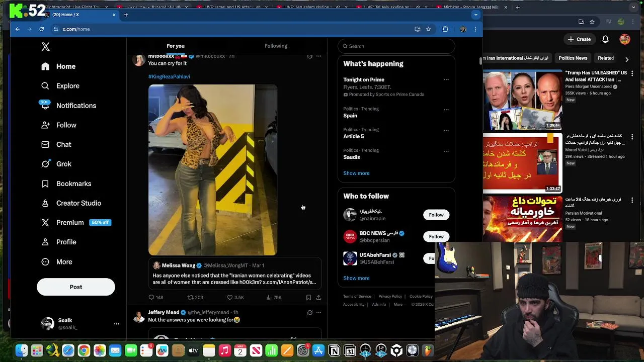Viewport: 644px width, 362px height.
Task: Open reply icon showing 148
Action: pyautogui.click(x=155, y=298)
